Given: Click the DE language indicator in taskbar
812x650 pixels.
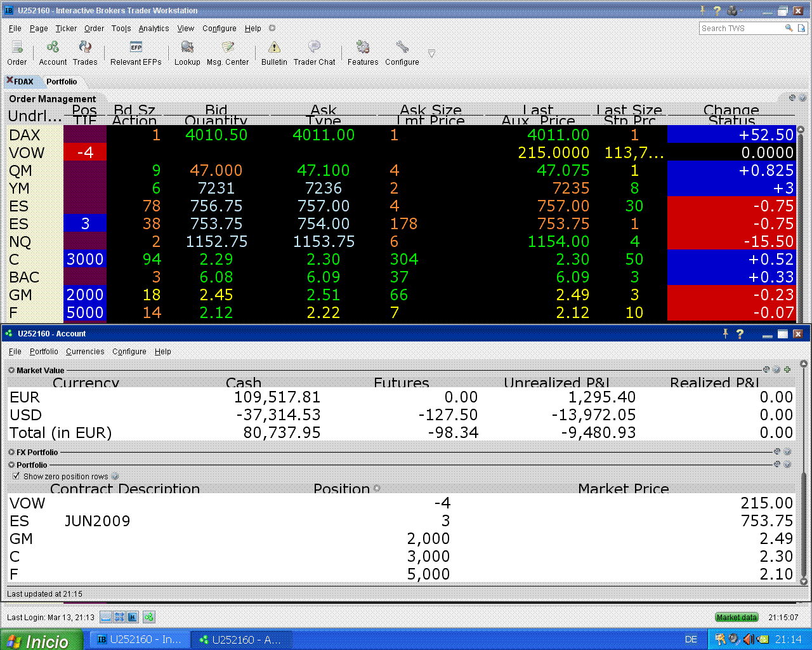Looking at the screenshot, I should (691, 640).
